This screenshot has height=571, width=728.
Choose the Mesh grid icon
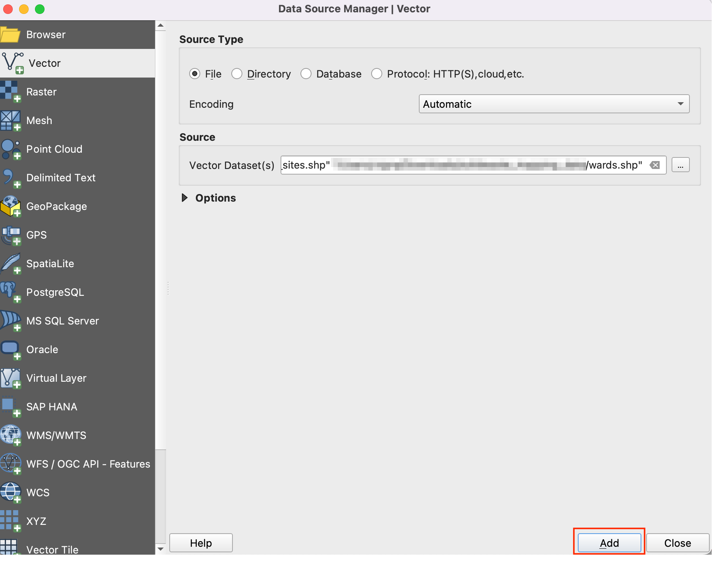10,120
